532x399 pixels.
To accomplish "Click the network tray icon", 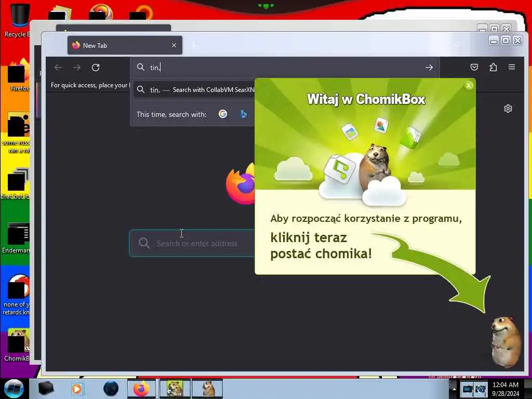I will pyautogui.click(x=467, y=389).
